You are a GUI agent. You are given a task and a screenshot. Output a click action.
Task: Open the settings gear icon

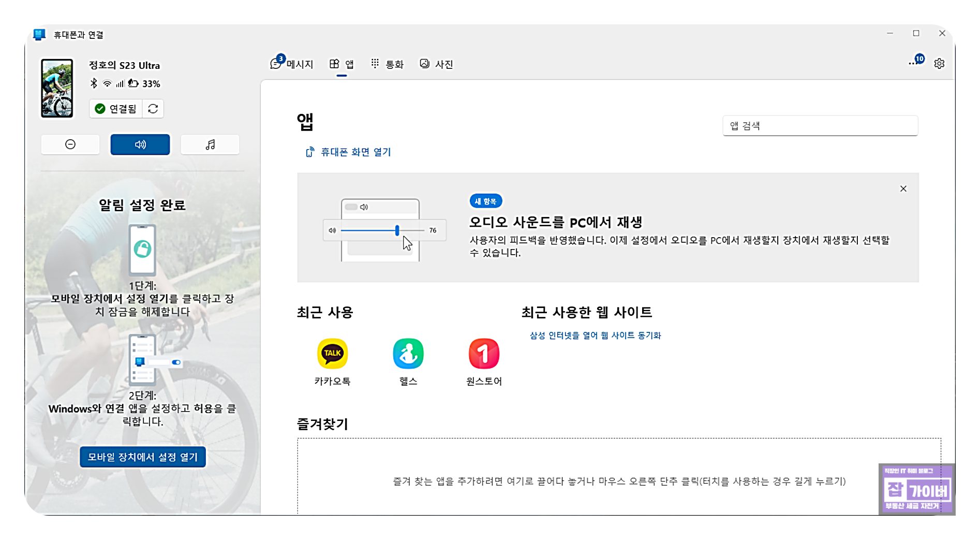[x=939, y=63]
